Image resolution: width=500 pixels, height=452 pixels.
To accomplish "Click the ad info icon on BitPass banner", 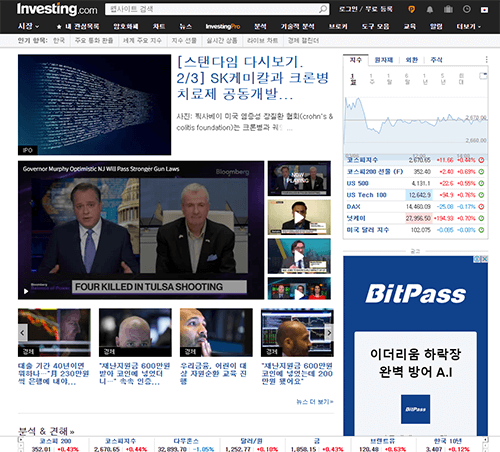I will tap(478, 259).
